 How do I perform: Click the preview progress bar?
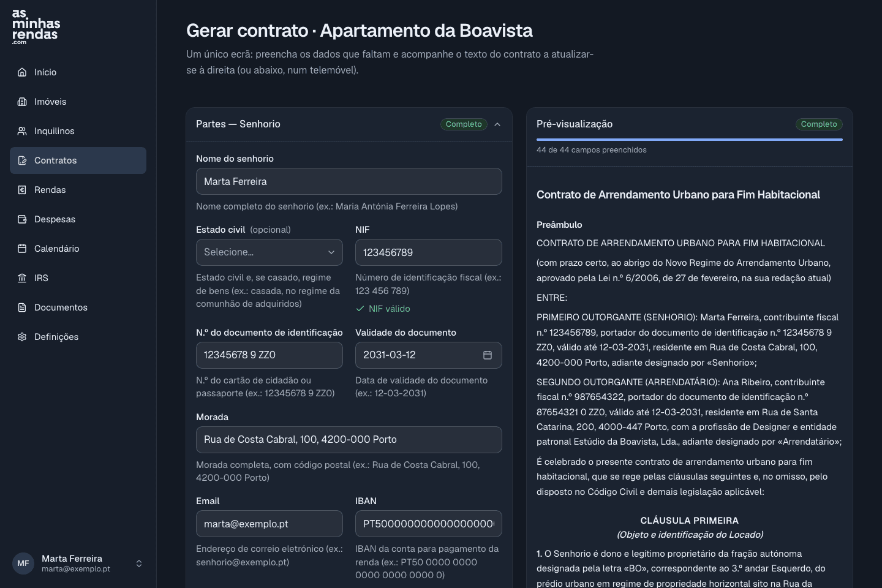[x=690, y=140]
